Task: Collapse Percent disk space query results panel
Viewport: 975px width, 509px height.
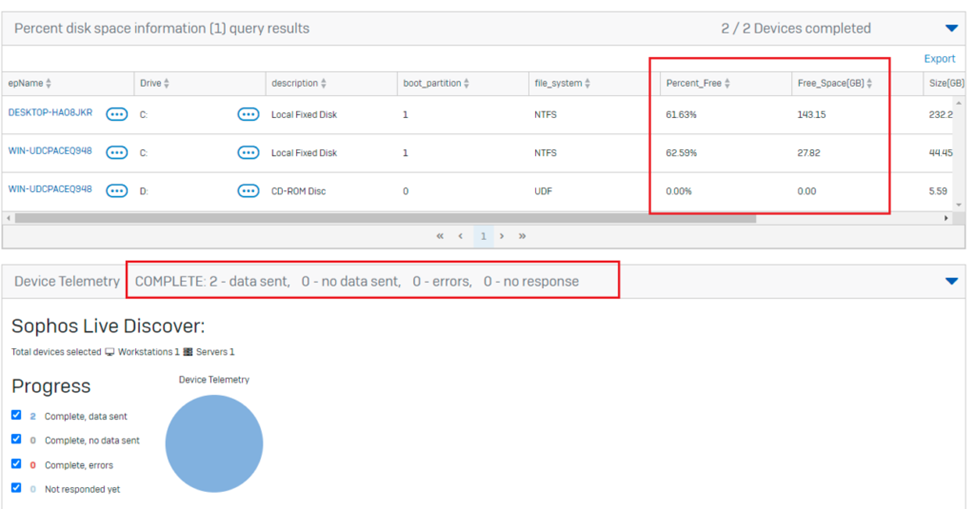Action: pyautogui.click(x=951, y=28)
